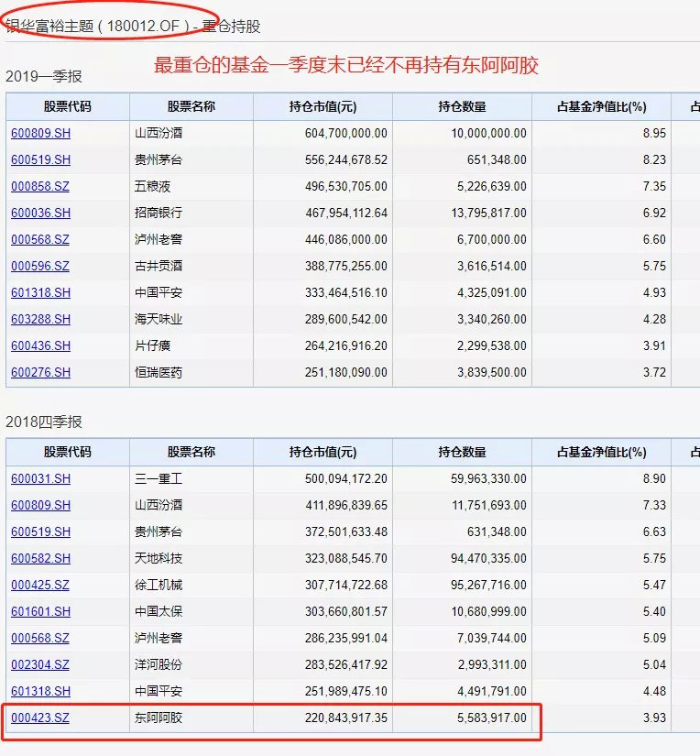
Task: Select stock name 贵州茅台 in 2019一季报 table
Action: click(x=159, y=159)
